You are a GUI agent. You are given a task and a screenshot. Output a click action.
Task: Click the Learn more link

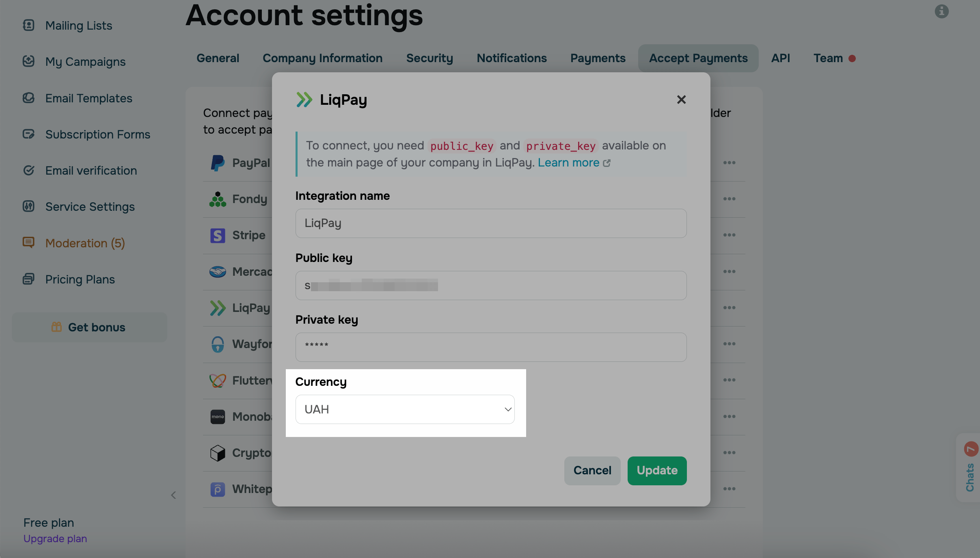(568, 162)
